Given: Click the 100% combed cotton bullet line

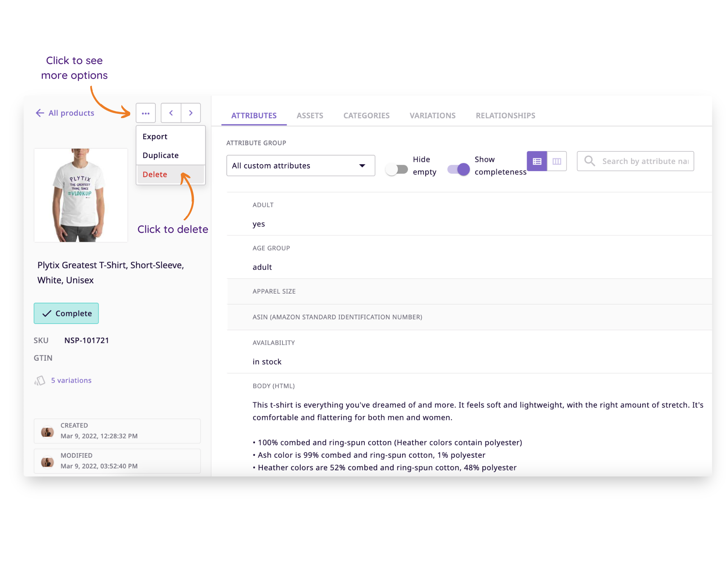Looking at the screenshot, I should tap(388, 443).
